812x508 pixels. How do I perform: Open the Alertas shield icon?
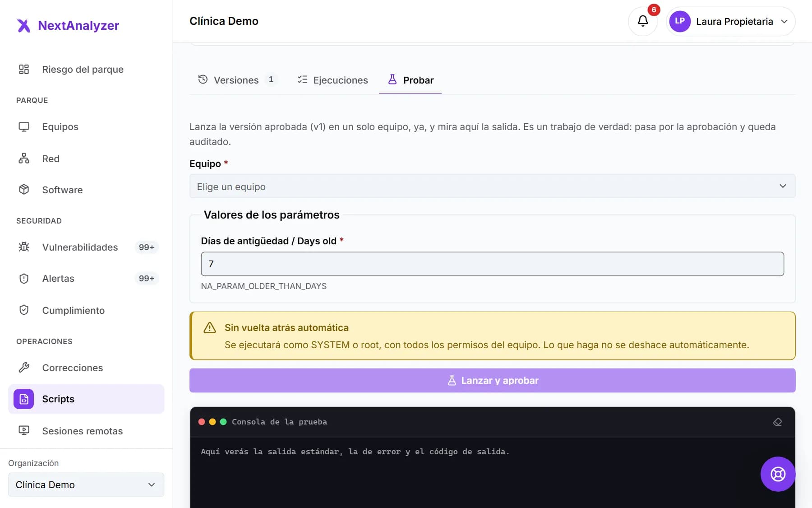tap(24, 279)
